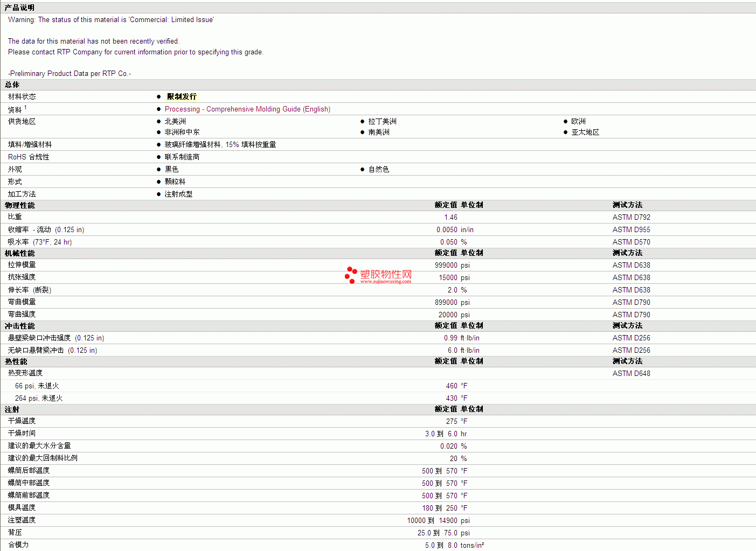Select the 拉丁美洲 supply region entry
Image resolution: width=756 pixels, height=551 pixels.
382,121
